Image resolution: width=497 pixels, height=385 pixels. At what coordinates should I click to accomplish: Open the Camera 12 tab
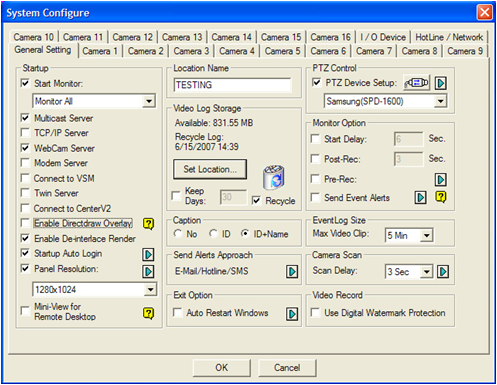133,37
